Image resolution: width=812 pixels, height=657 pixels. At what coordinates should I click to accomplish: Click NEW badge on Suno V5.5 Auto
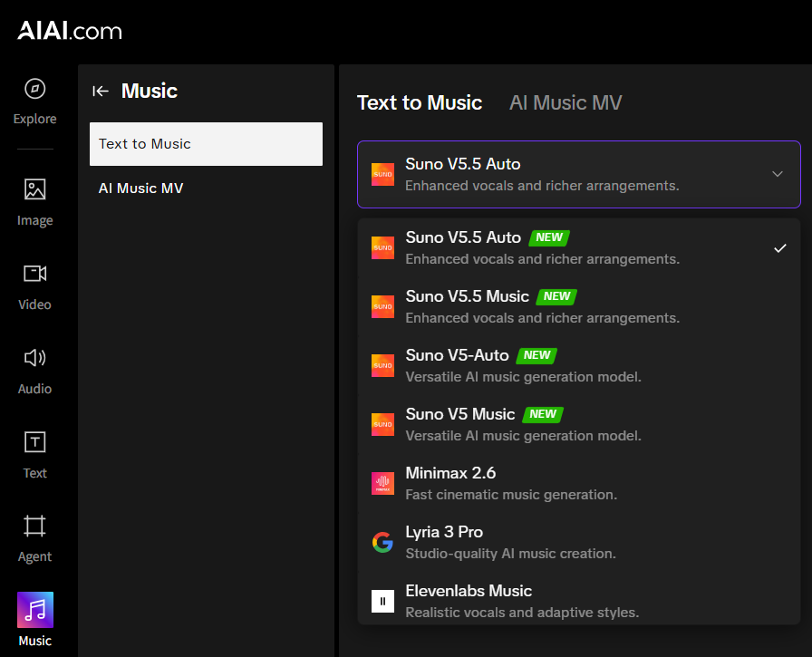click(x=549, y=237)
